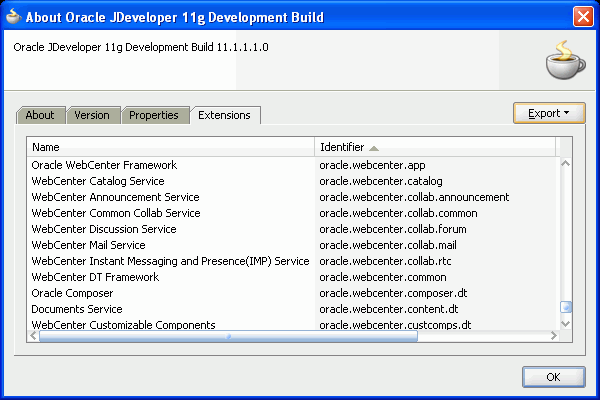Click the OK button

[553, 377]
